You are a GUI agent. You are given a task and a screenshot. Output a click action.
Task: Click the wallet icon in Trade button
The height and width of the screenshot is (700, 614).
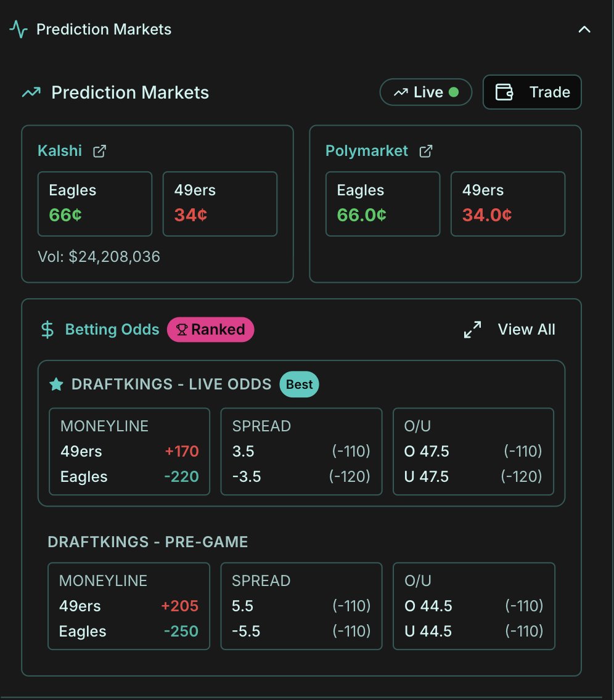point(504,92)
